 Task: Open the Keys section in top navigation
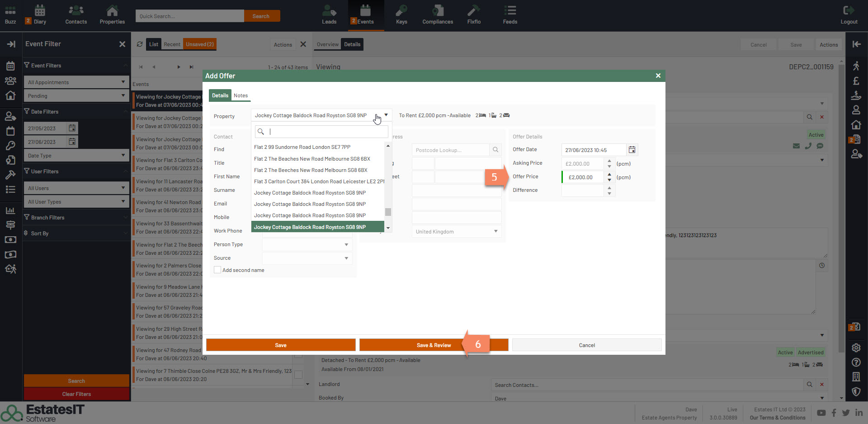click(401, 15)
